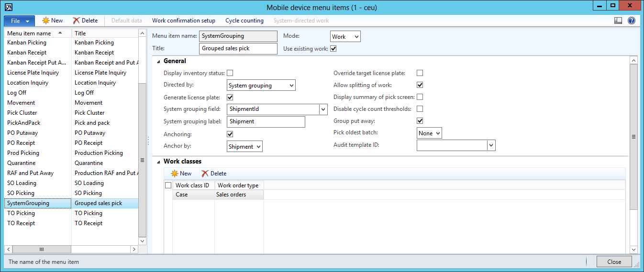Click the Delete icon in top toolbar
Viewport: 644px width, 272px height.
(77, 21)
